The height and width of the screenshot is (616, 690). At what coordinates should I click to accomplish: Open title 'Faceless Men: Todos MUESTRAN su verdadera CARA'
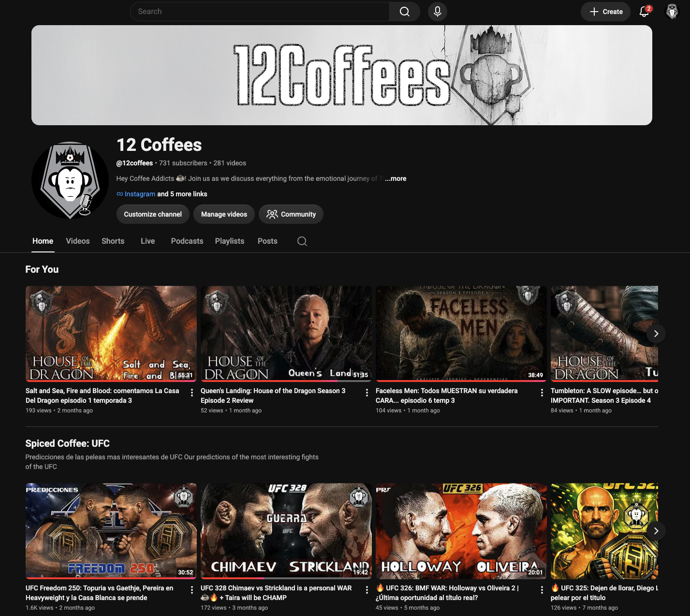[447, 396]
